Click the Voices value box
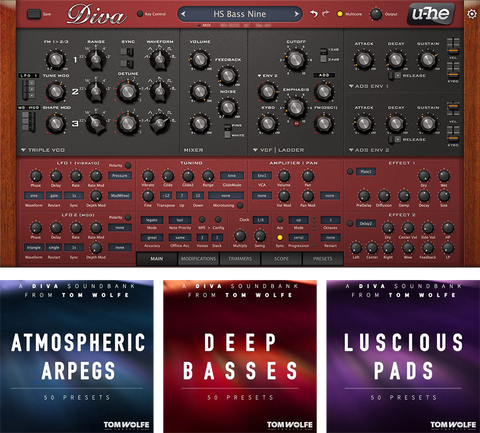 [202, 237]
